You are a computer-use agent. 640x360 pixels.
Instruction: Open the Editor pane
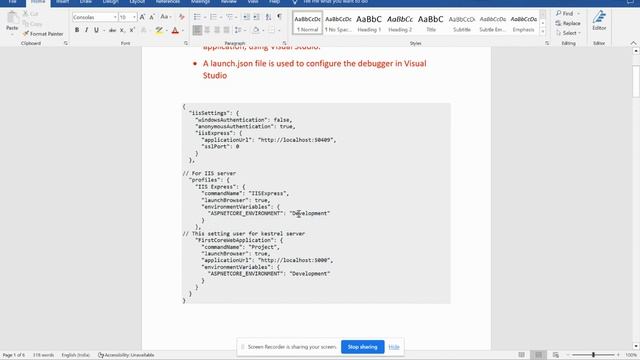point(599,21)
